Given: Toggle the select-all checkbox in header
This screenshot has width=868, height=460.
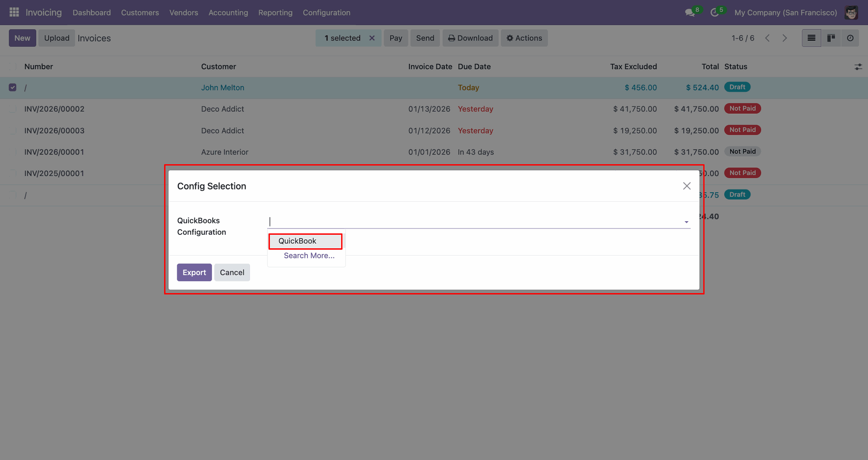Looking at the screenshot, I should coord(13,66).
